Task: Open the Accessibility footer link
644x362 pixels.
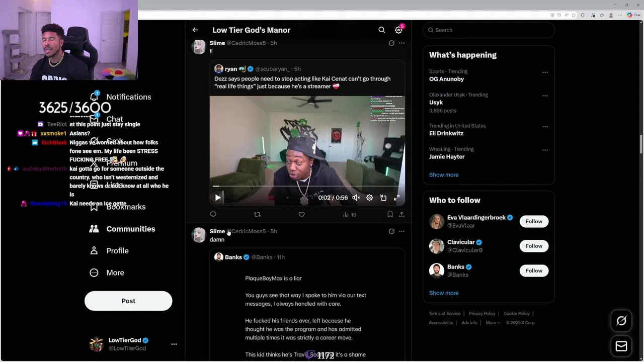Action: pos(441,323)
